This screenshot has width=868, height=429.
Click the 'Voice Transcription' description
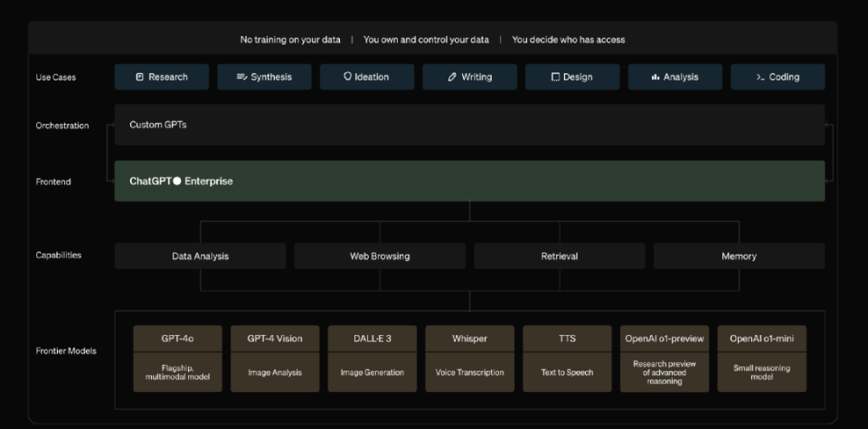pos(469,373)
